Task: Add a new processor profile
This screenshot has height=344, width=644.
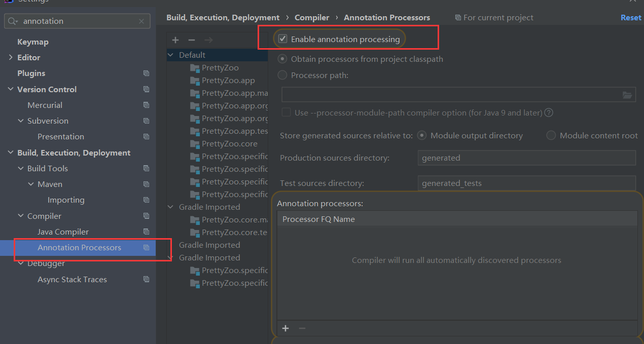Action: click(x=175, y=40)
